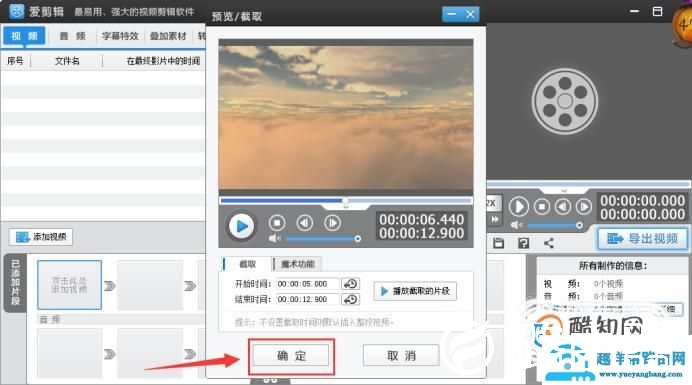Switch to the 截取 tab
Viewport: 692px width, 385px height.
point(247,264)
